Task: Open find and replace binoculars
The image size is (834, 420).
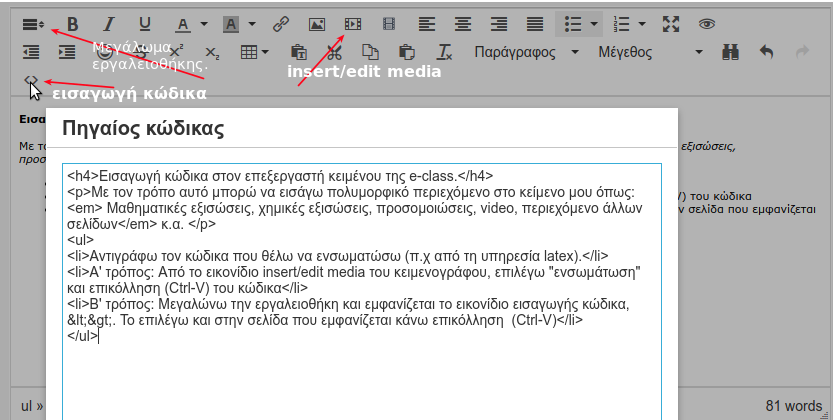Action: (730, 52)
